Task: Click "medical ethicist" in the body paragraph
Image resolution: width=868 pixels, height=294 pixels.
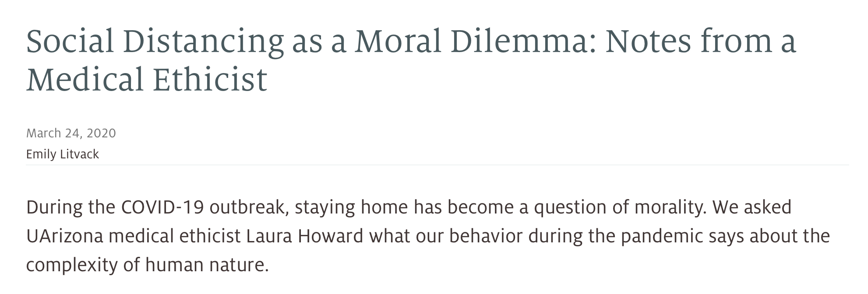Action: tap(175, 236)
